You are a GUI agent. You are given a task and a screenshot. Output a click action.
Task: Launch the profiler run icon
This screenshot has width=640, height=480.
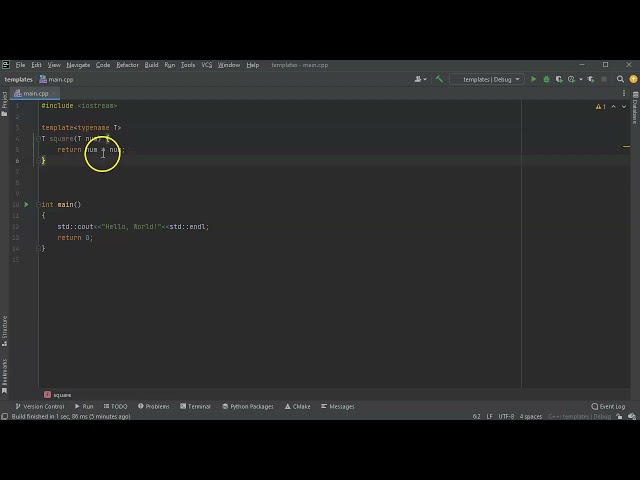[x=571, y=79]
